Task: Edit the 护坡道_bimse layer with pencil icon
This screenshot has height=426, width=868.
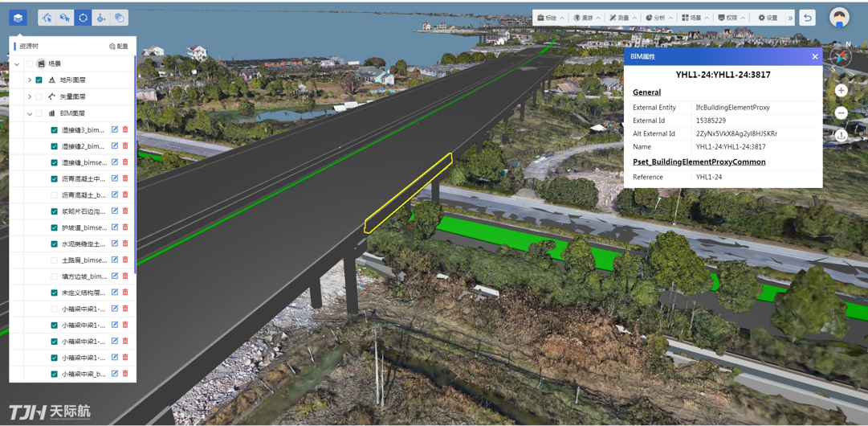Action: [115, 227]
